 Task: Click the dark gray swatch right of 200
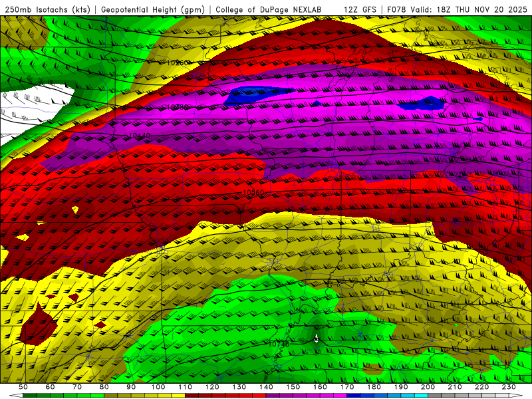(x=435, y=395)
